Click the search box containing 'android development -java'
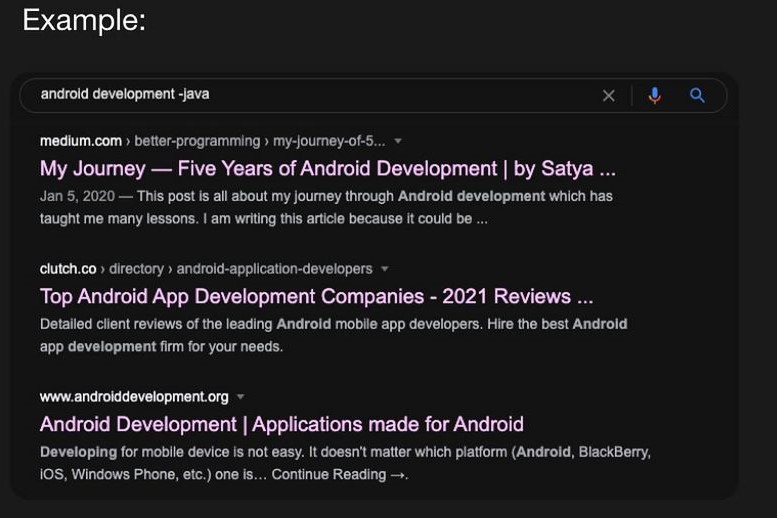Image resolution: width=777 pixels, height=518 pixels. point(373,95)
